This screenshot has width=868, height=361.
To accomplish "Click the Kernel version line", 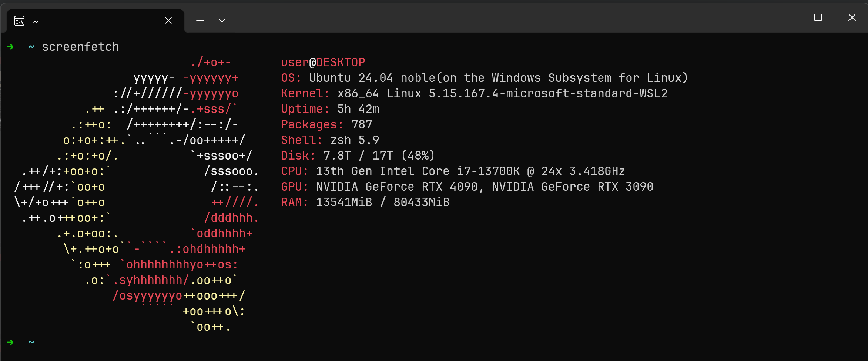I will [474, 93].
